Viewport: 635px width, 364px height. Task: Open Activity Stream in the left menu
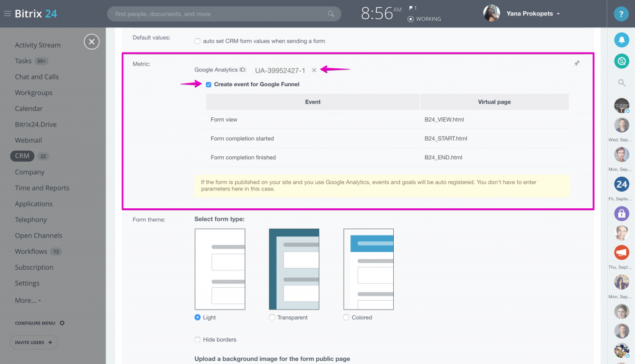38,45
